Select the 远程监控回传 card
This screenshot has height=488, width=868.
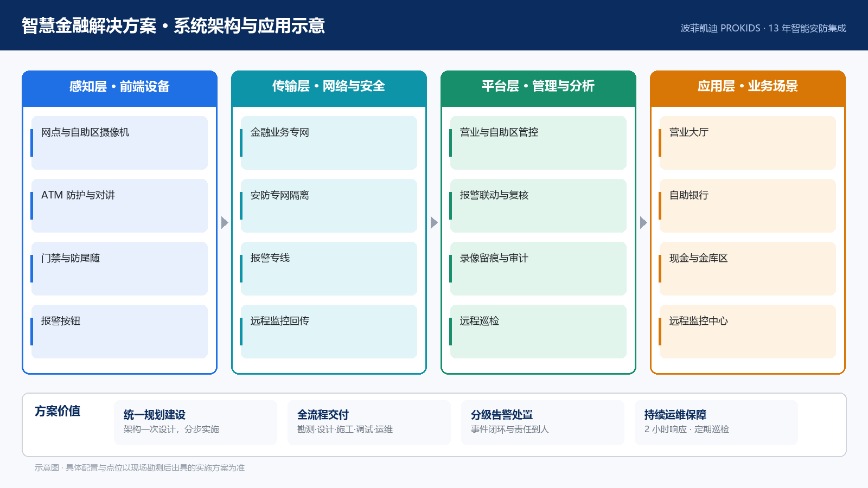329,331
